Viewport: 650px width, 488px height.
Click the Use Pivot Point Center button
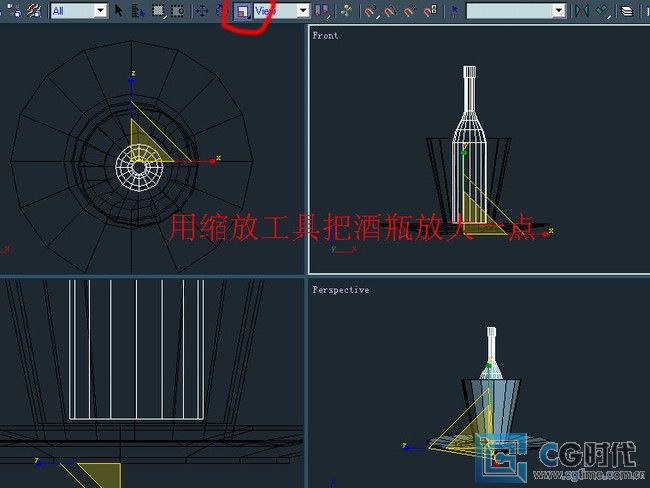pyautogui.click(x=321, y=11)
